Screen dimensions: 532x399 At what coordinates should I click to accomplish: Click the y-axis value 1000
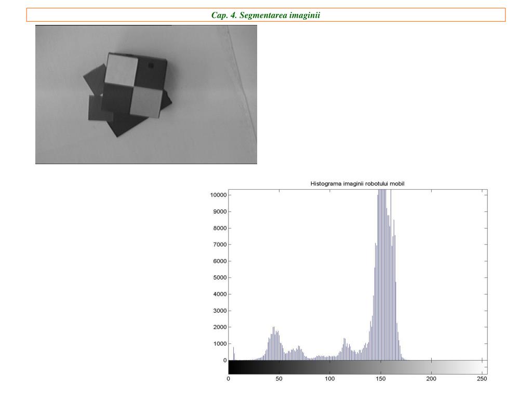coord(220,344)
